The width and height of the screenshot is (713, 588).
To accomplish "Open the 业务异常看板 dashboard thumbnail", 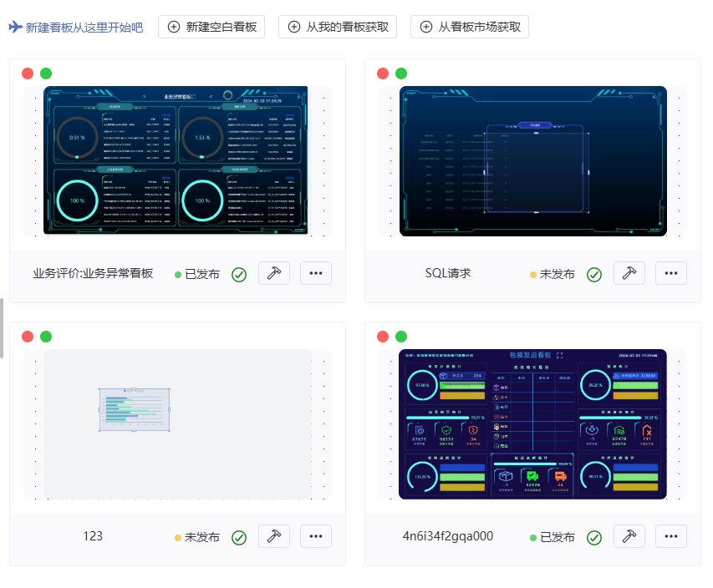I will [176, 160].
